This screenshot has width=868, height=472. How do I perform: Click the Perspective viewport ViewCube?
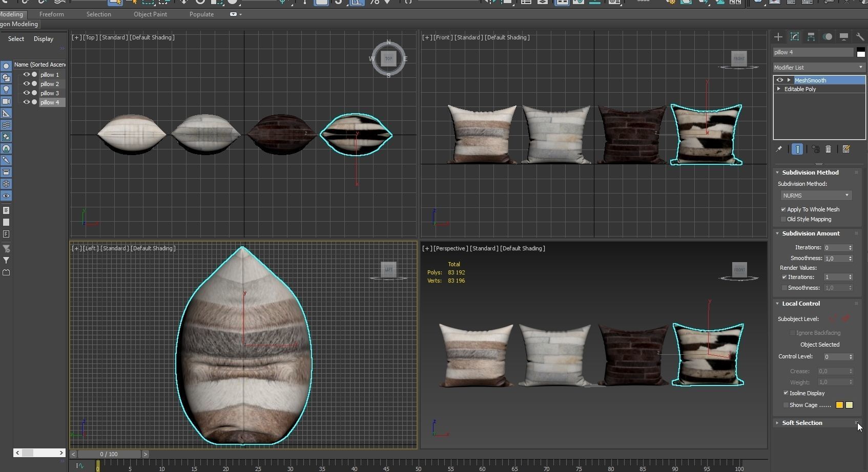point(739,270)
